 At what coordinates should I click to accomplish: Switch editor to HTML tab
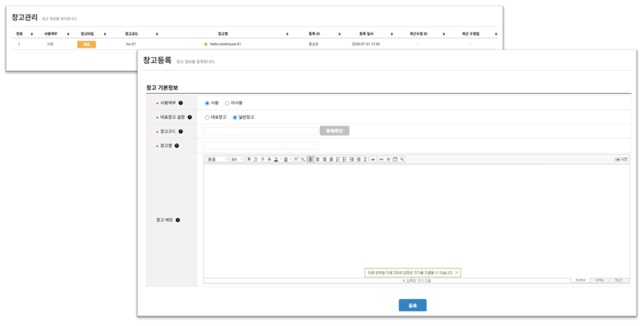[600, 281]
